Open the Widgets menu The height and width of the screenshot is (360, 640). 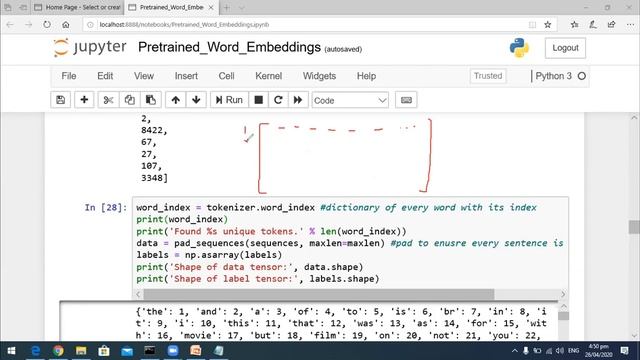tap(319, 76)
